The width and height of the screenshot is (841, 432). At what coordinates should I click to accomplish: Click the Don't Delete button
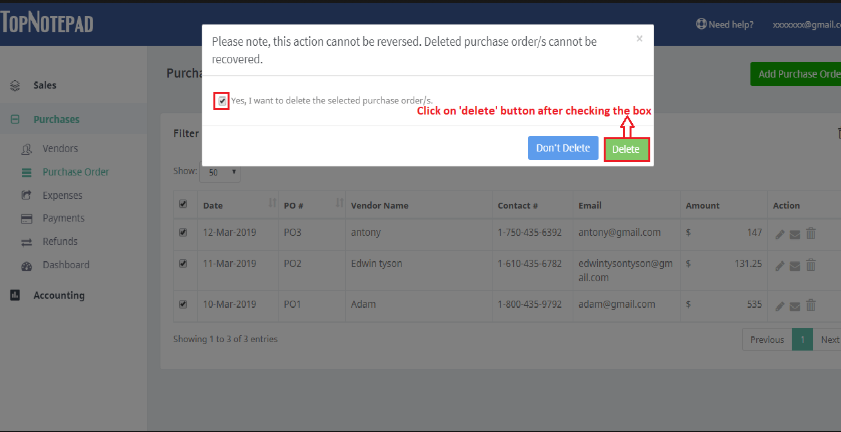tap(563, 149)
